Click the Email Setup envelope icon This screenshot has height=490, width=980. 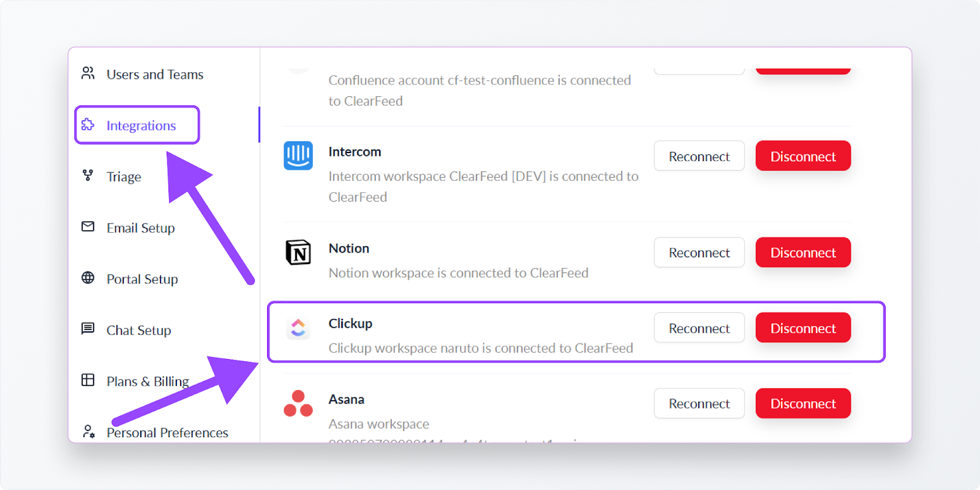pos(88,227)
